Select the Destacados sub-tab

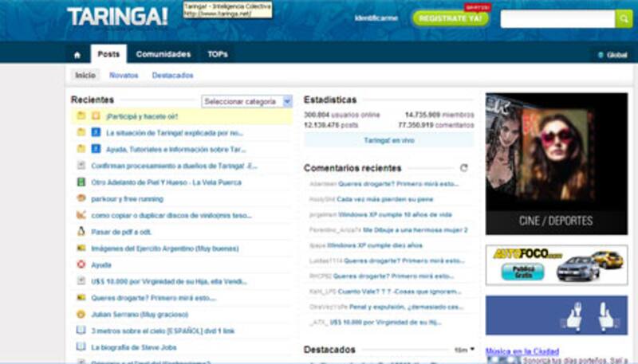172,75
